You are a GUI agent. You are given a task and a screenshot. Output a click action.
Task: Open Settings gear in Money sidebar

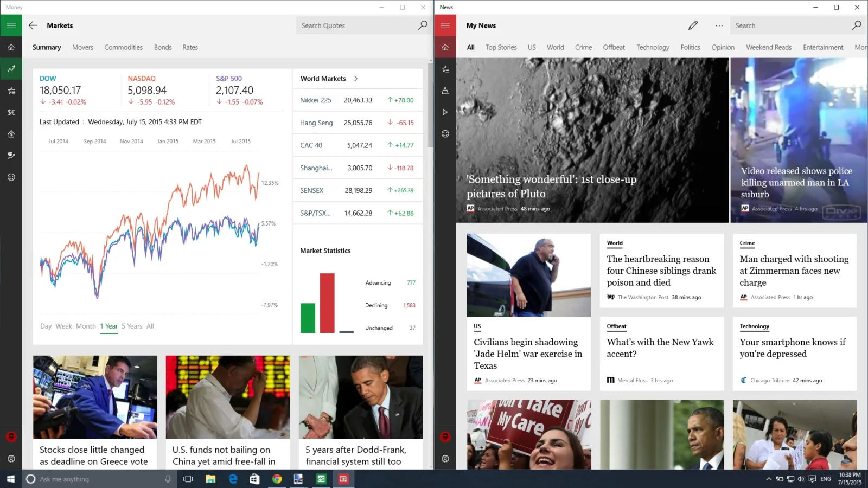click(11, 459)
